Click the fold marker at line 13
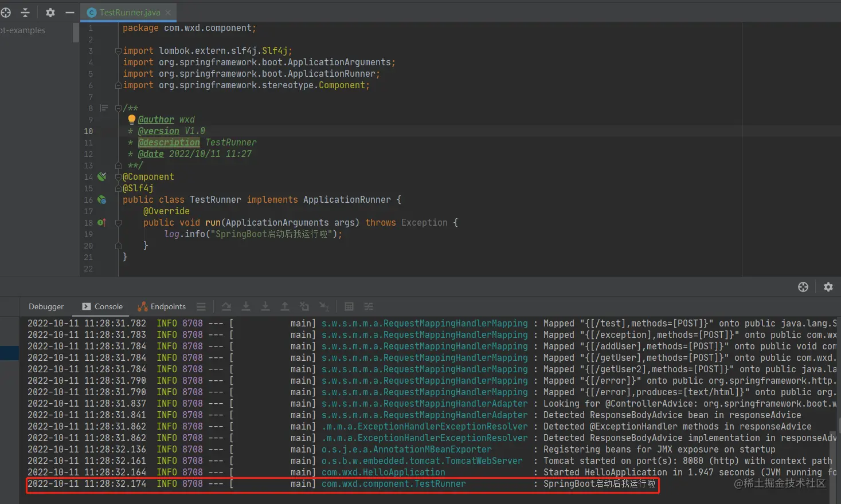The height and width of the screenshot is (504, 841). pos(118,165)
